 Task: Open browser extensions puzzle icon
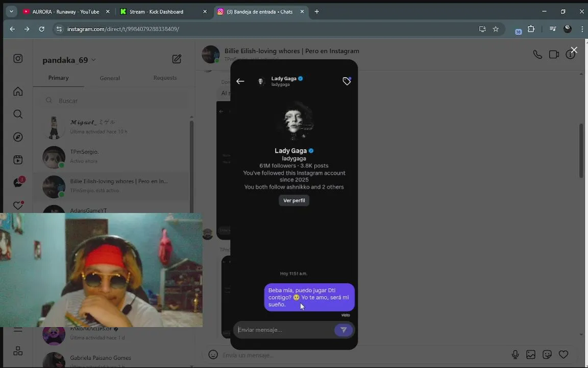tap(531, 29)
